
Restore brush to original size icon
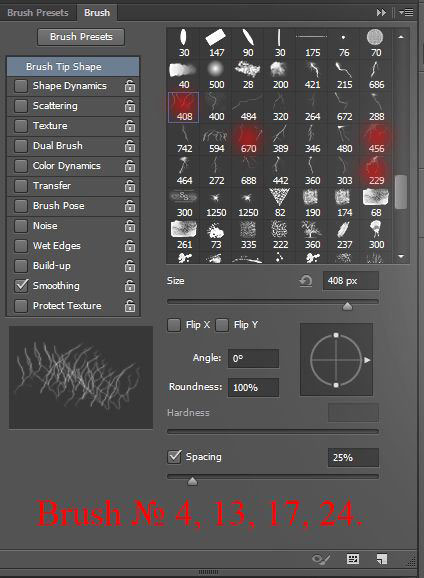click(306, 281)
